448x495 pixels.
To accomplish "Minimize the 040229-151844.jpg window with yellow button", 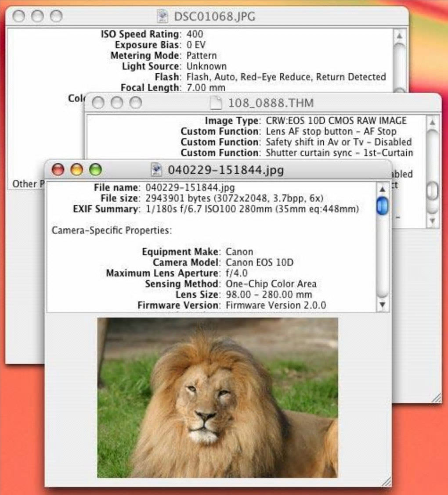I will pos(77,169).
